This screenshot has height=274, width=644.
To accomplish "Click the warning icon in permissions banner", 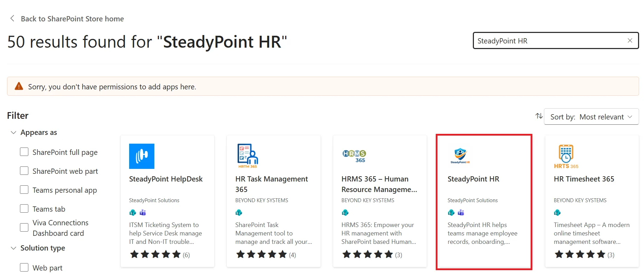I will (x=19, y=86).
